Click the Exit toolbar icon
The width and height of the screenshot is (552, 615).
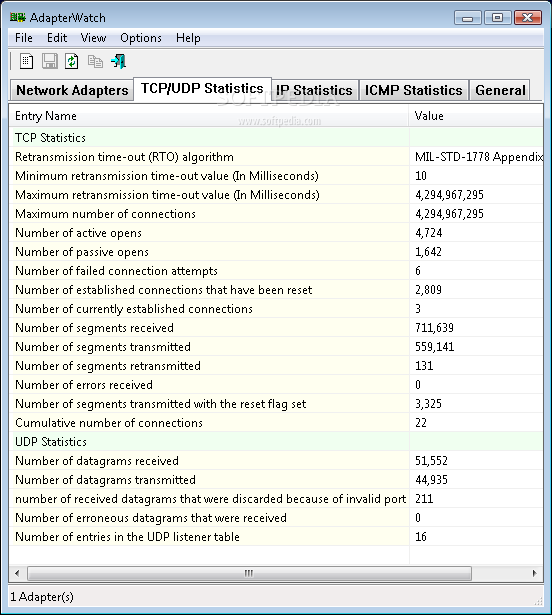point(118,61)
